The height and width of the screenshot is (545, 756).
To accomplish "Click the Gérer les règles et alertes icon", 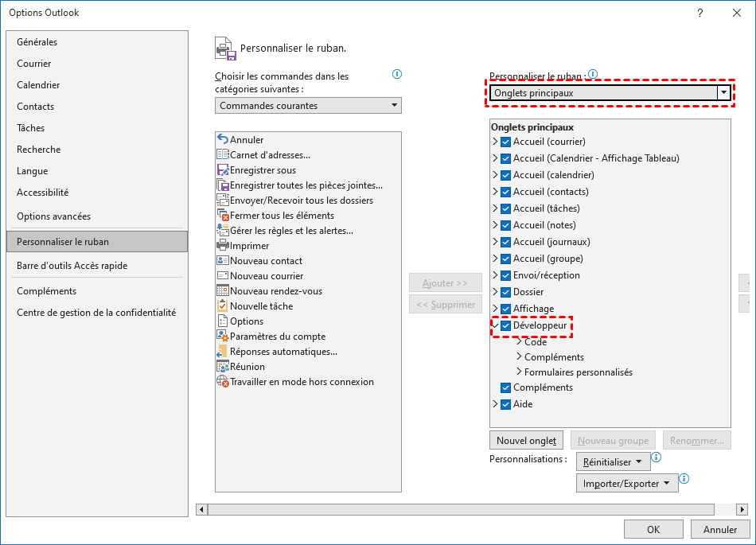I will [223, 231].
